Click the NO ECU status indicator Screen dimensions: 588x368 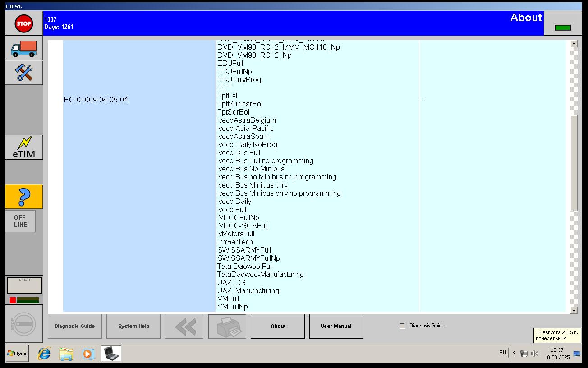point(24,285)
